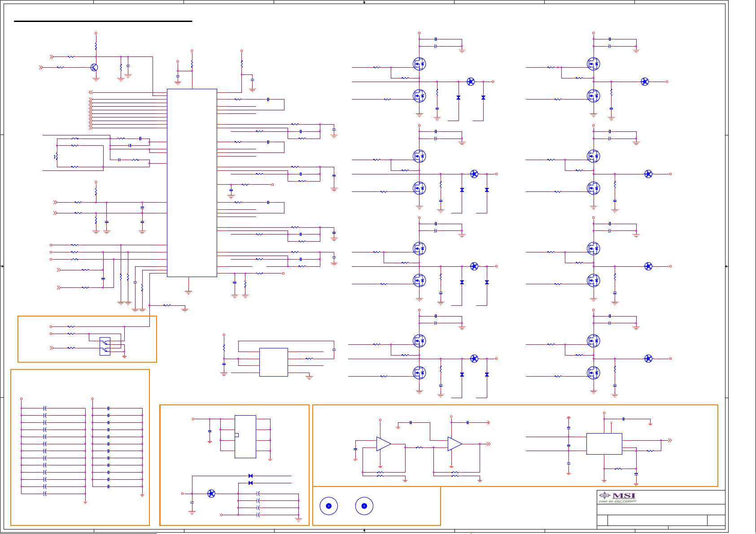
Task: Select inductor symbol beside the four polarized capacitors
Action: 211,493
